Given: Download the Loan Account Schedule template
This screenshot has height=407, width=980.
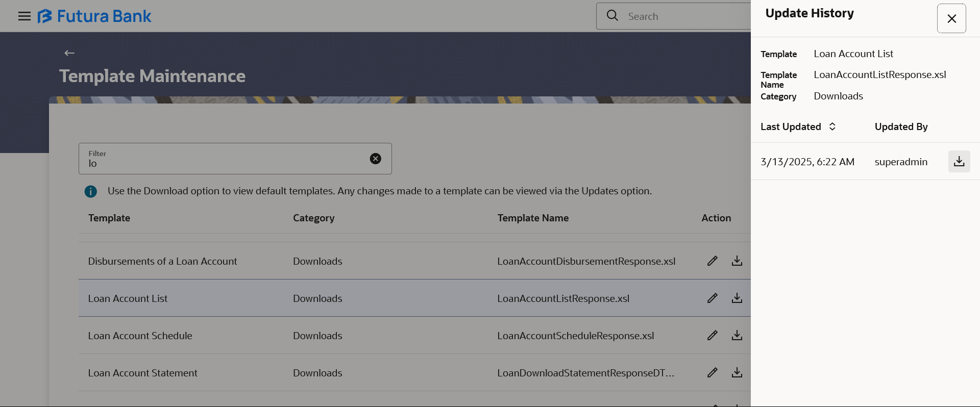Looking at the screenshot, I should [x=737, y=336].
